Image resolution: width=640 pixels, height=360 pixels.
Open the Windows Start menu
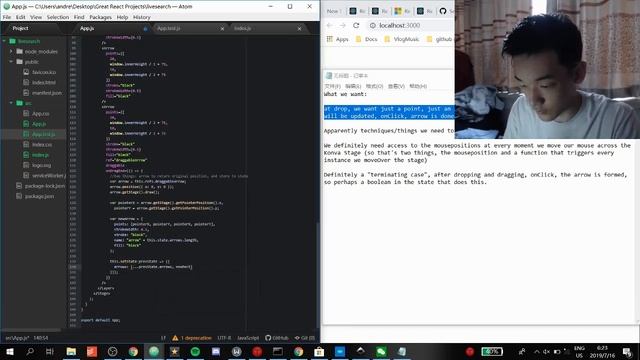click(x=9, y=351)
